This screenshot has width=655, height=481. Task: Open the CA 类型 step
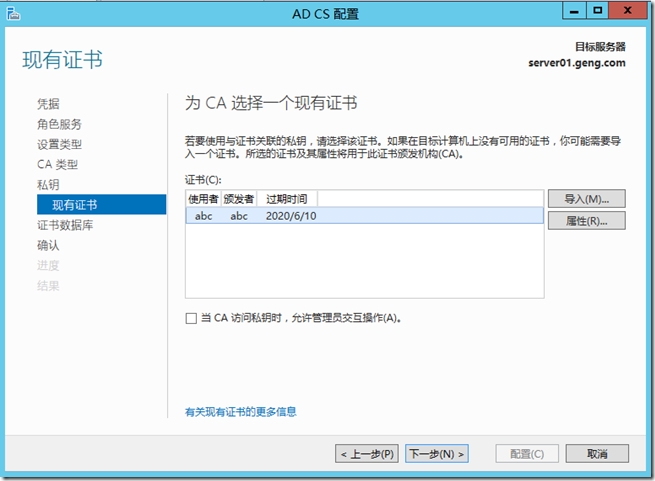click(57, 164)
